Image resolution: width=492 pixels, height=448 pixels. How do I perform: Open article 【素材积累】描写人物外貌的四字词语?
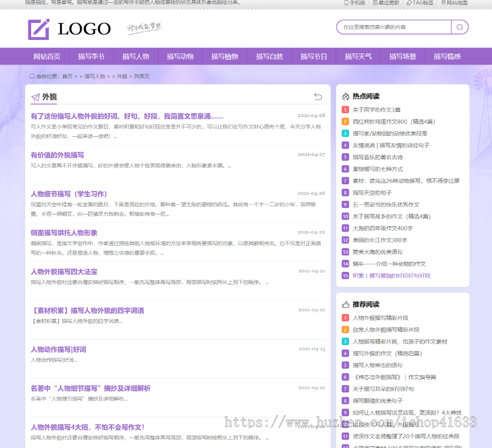coord(87,311)
